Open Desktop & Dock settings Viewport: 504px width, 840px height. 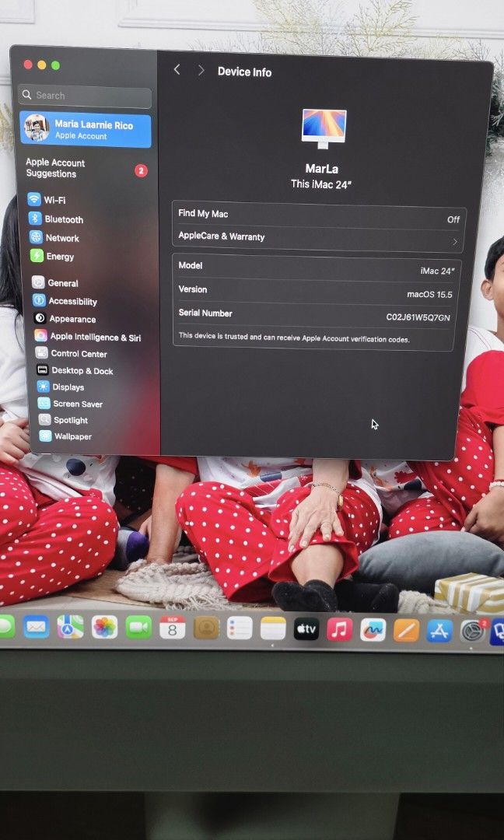click(x=75, y=370)
